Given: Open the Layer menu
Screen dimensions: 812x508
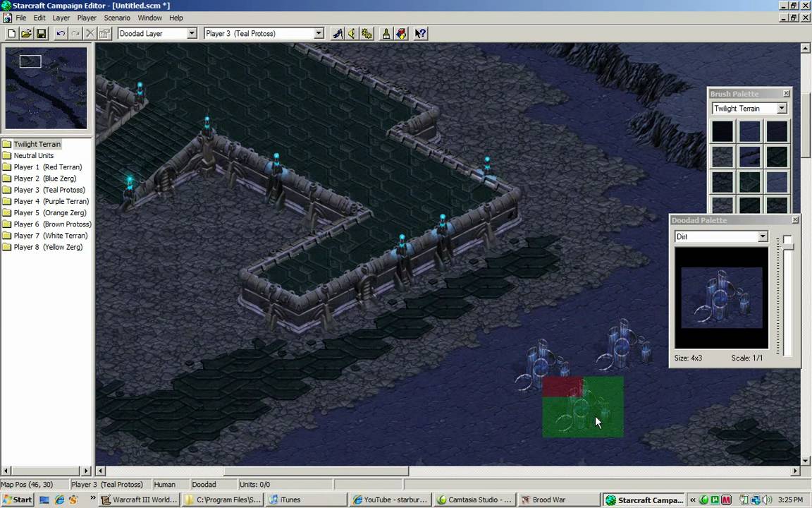Looking at the screenshot, I should tap(61, 18).
